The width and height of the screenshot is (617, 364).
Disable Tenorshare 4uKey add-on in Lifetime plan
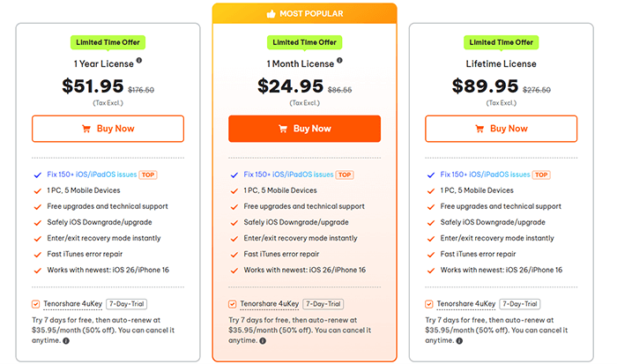pyautogui.click(x=429, y=304)
